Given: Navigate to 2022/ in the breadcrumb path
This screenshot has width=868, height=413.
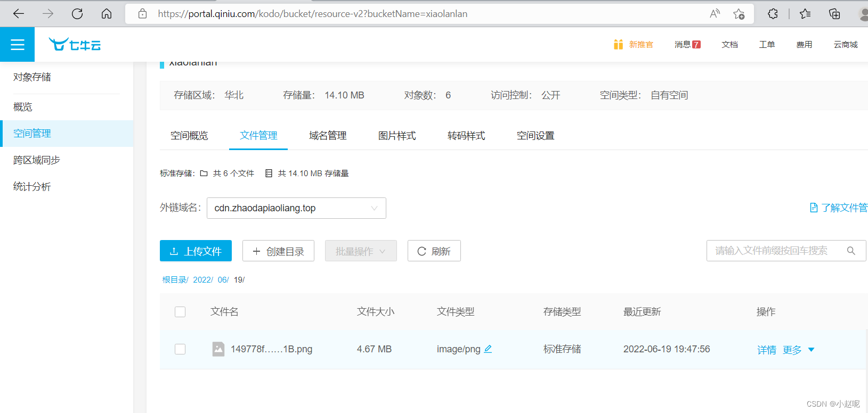Looking at the screenshot, I should point(202,280).
